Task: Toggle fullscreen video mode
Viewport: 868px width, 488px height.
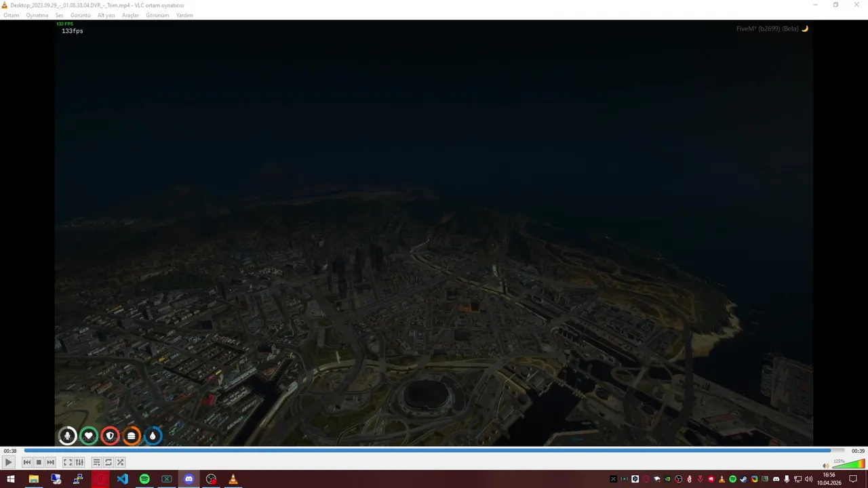Action: point(68,462)
